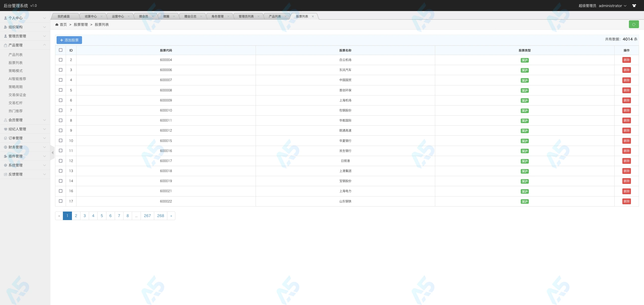Click the t-shirt skin icon in header
Viewport: 644px width, 305px height.
coord(634,6)
